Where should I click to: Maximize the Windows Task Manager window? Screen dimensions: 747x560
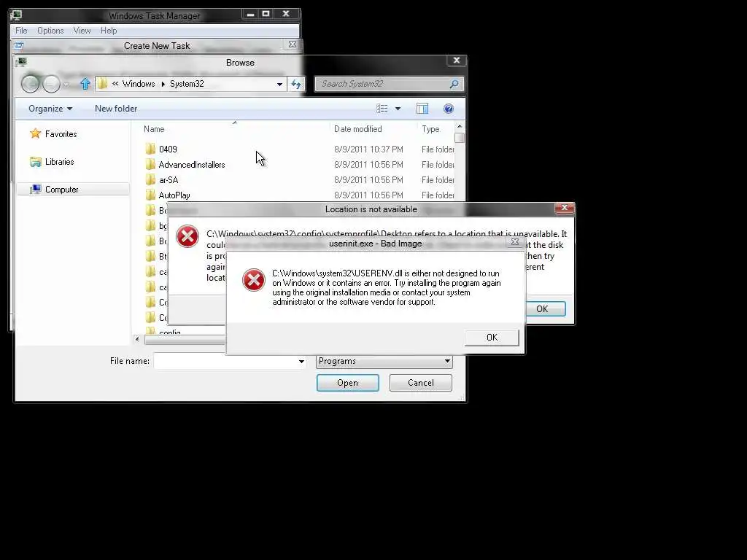point(266,14)
